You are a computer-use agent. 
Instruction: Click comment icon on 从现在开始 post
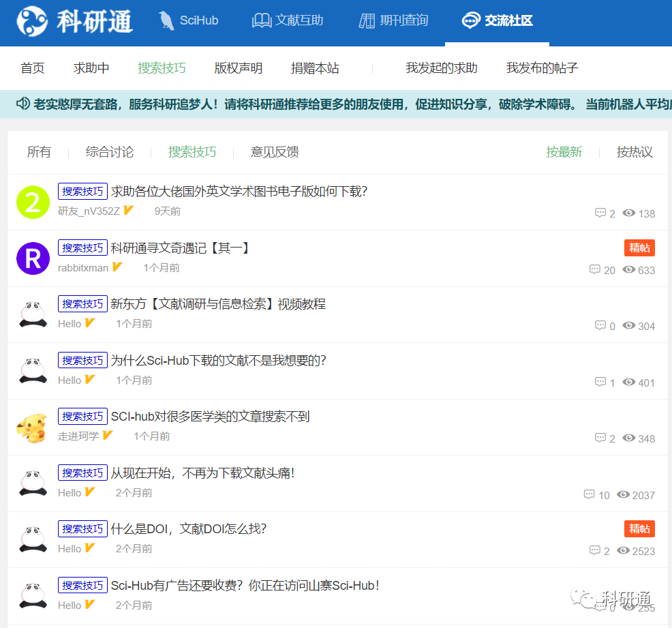589,494
